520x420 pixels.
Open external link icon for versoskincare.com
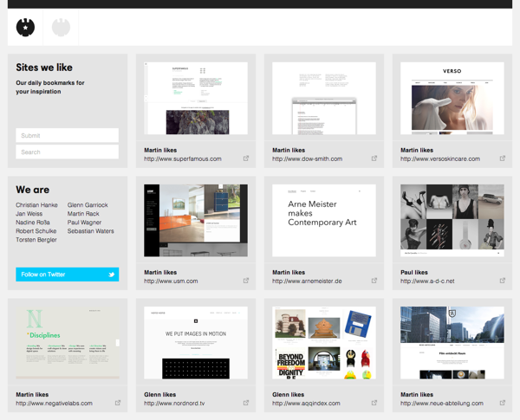coord(503,158)
